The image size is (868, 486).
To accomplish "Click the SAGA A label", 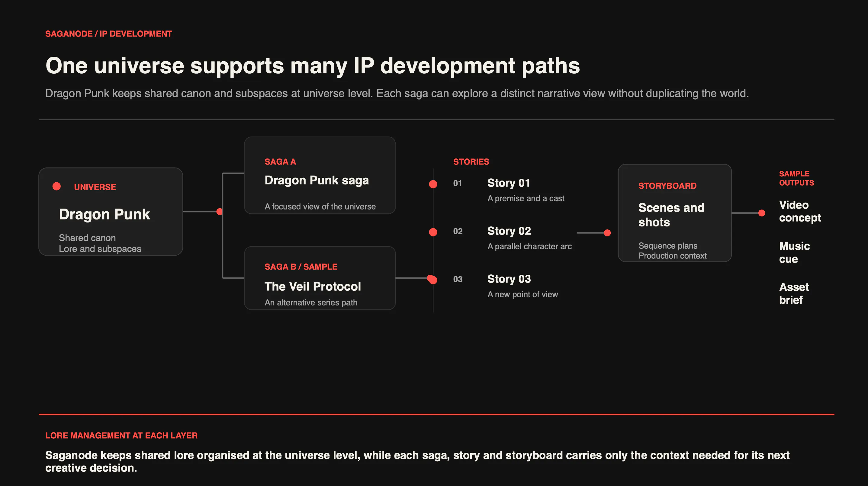I will click(280, 162).
